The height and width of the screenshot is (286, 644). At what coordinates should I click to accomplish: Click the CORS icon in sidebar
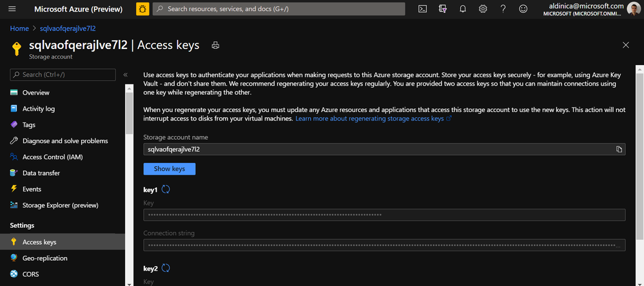pos(14,274)
